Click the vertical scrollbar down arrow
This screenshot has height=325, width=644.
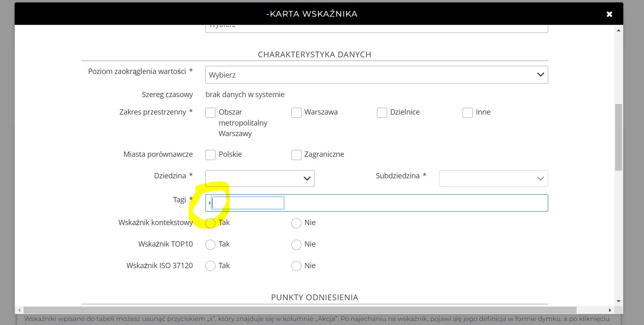click(x=618, y=301)
